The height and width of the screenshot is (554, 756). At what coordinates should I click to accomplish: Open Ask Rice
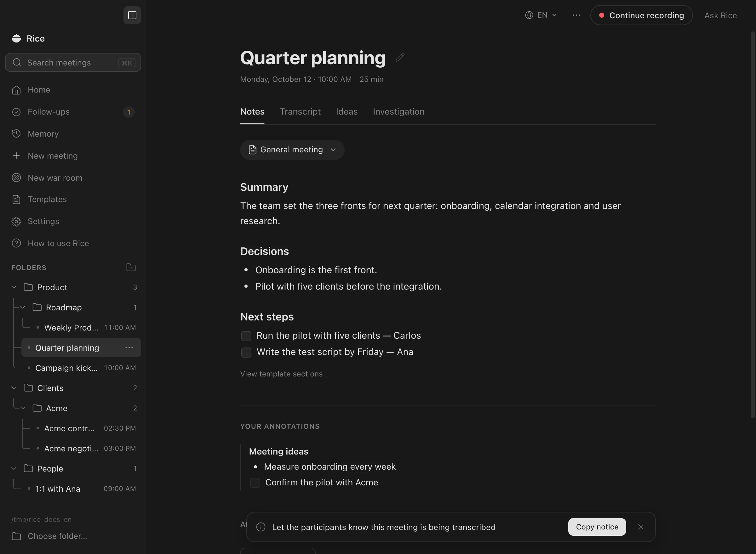[720, 15]
